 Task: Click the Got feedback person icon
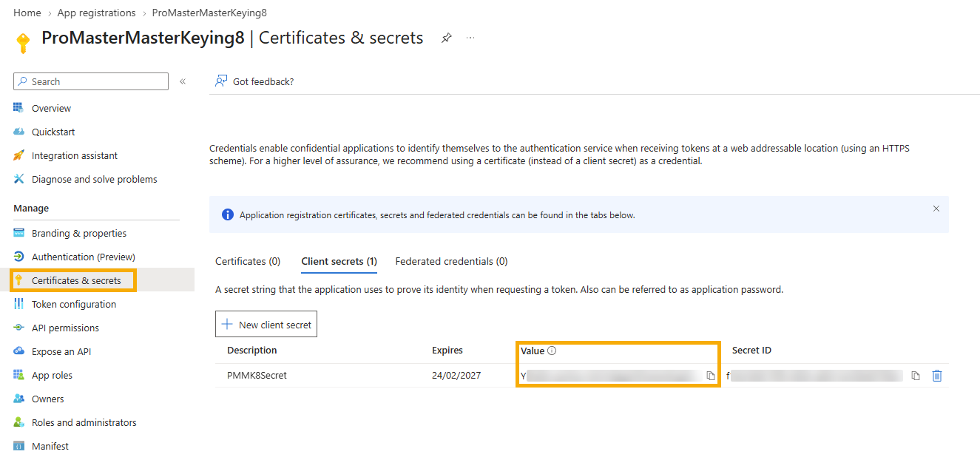click(220, 81)
